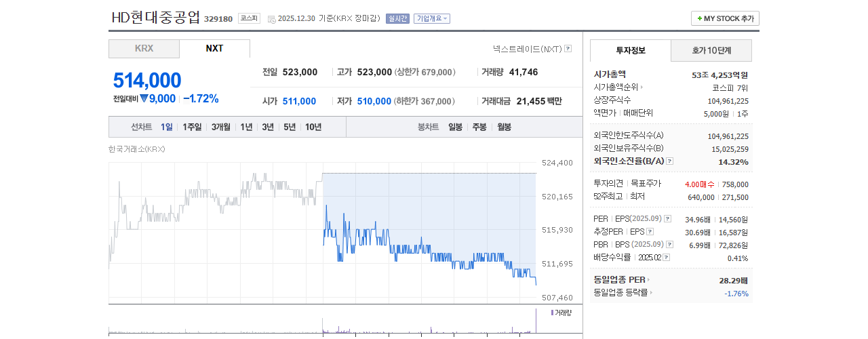Click the 거래대금 value 21,455 백만
868x339 pixels.
[539, 101]
